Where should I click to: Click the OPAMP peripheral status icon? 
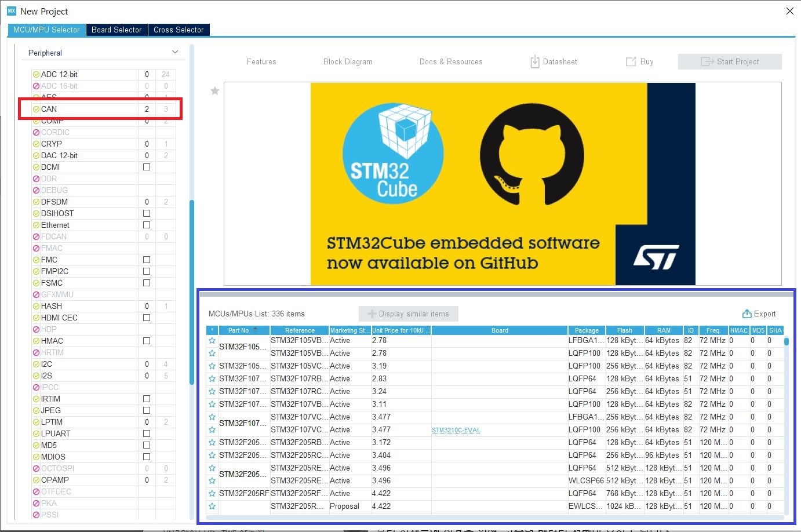pos(36,480)
